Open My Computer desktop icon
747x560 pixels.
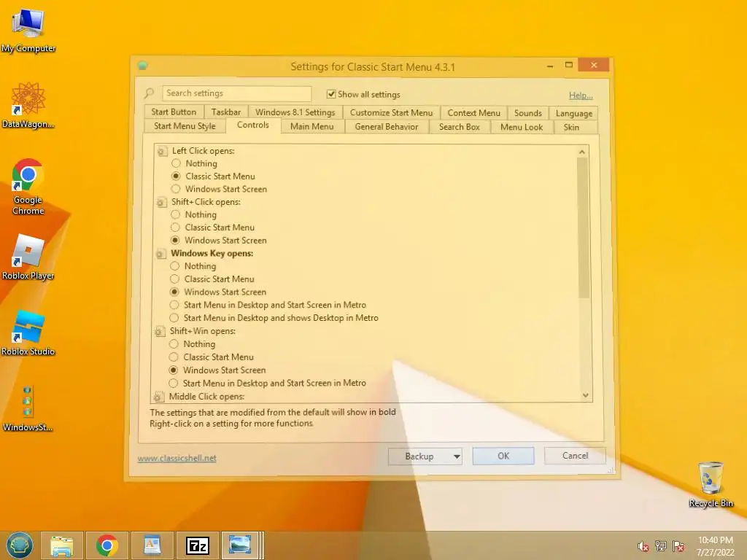click(28, 29)
